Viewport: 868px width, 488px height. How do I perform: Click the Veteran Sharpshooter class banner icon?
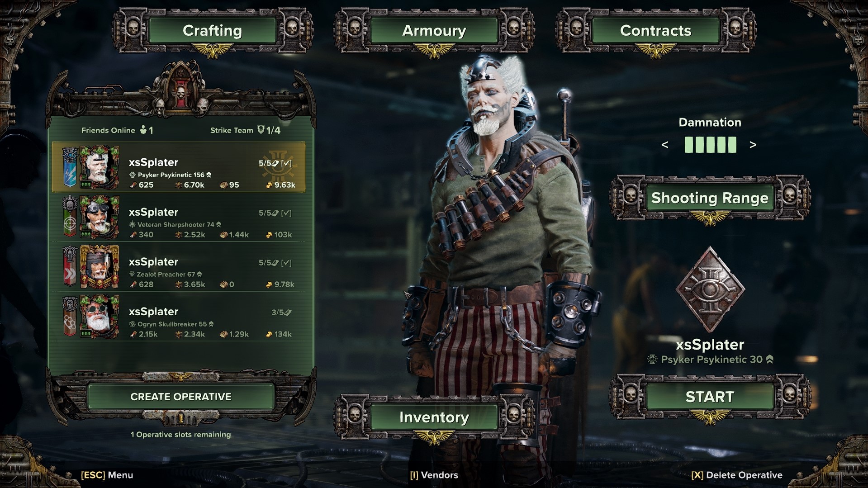(x=70, y=217)
